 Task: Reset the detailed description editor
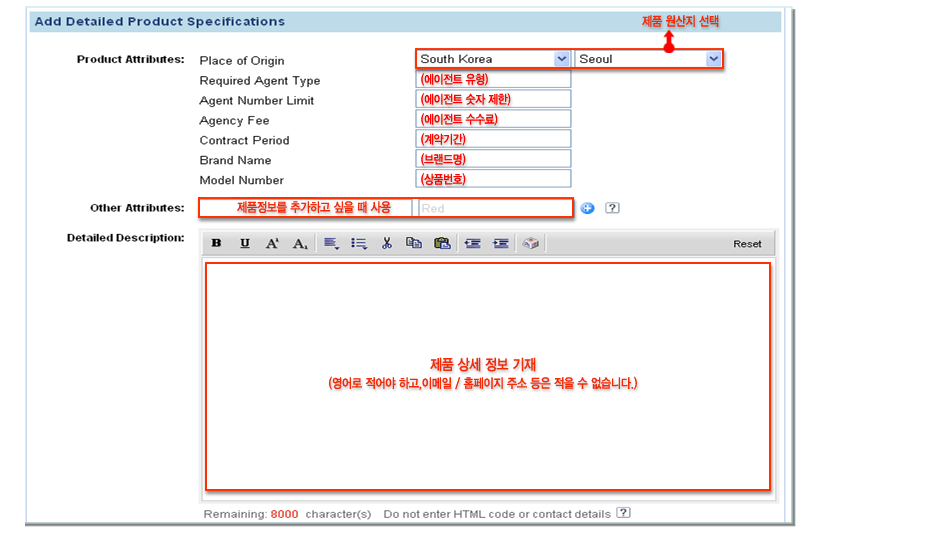pyautogui.click(x=747, y=244)
